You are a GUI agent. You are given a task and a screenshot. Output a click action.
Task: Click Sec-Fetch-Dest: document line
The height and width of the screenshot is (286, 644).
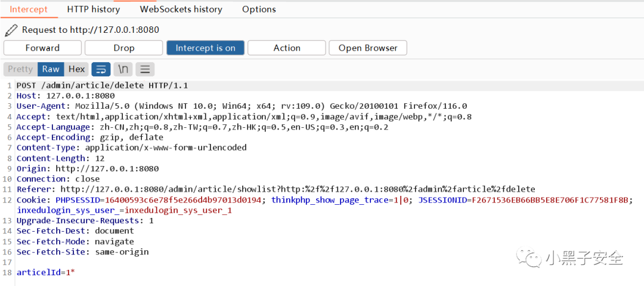[75, 231]
